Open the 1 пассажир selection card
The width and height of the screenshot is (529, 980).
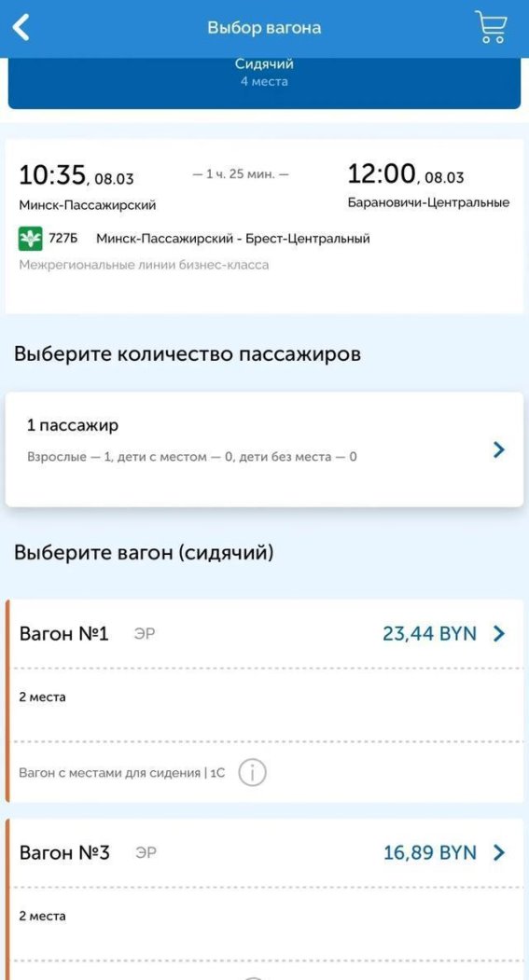(265, 449)
